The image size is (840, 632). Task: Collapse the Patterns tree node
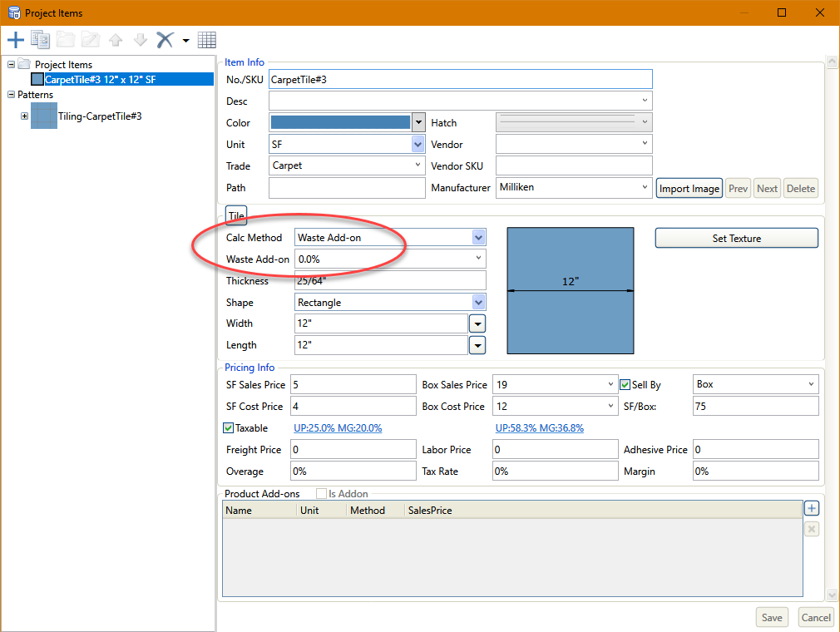pyautogui.click(x=11, y=94)
